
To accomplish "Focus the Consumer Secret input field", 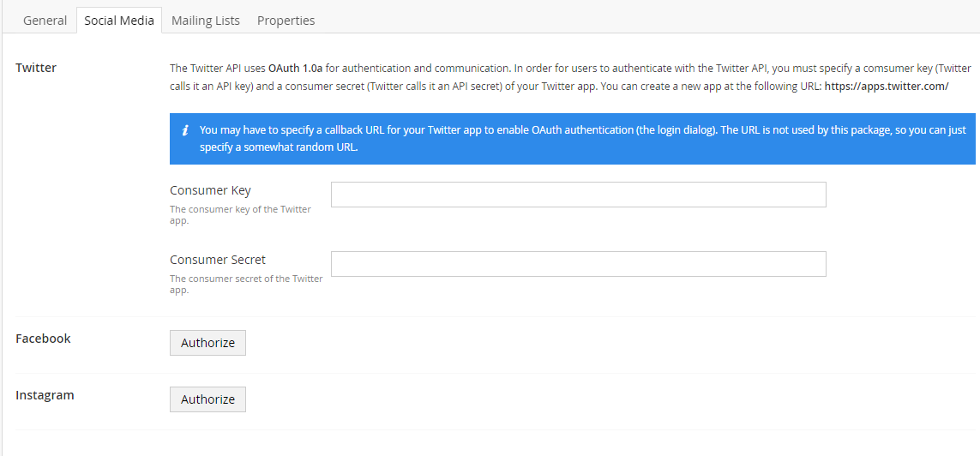I will click(578, 264).
